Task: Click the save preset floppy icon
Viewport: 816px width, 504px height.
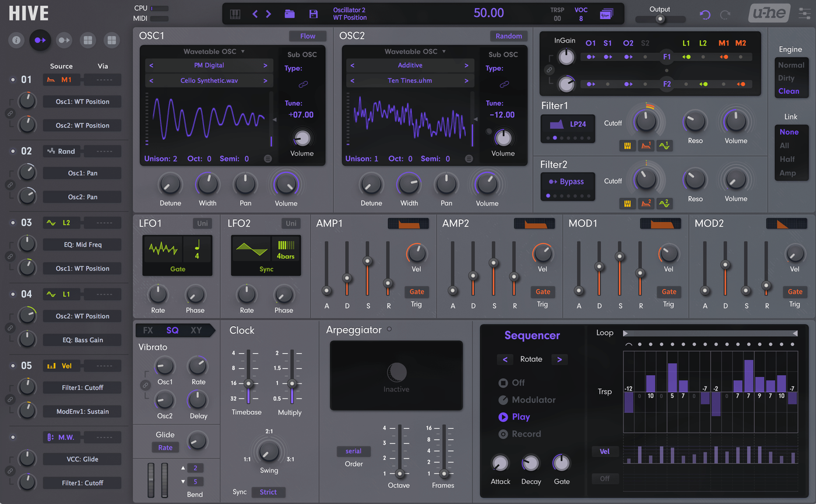Action: [314, 14]
